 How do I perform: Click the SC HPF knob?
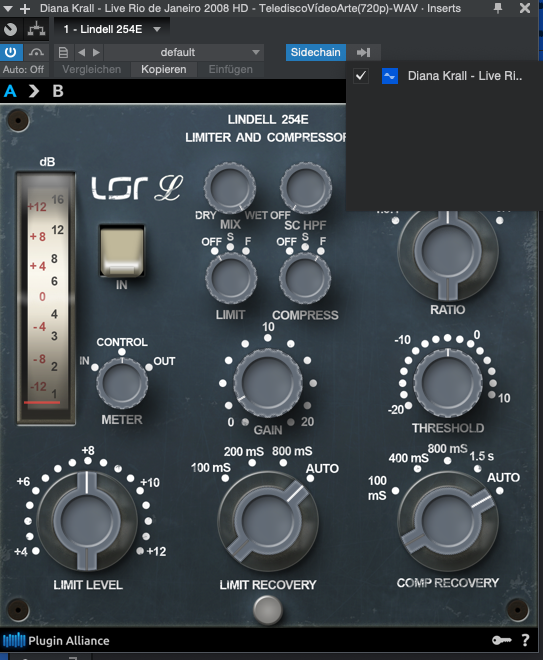pyautogui.click(x=306, y=188)
